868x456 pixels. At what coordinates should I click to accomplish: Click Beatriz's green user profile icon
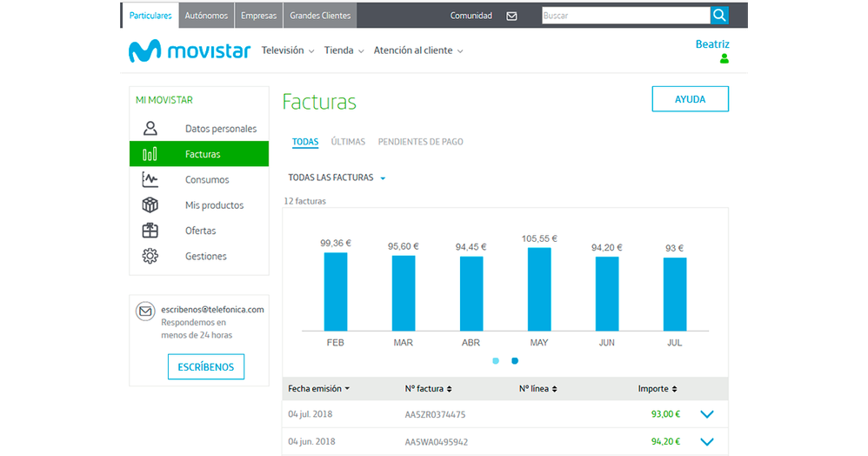click(724, 59)
